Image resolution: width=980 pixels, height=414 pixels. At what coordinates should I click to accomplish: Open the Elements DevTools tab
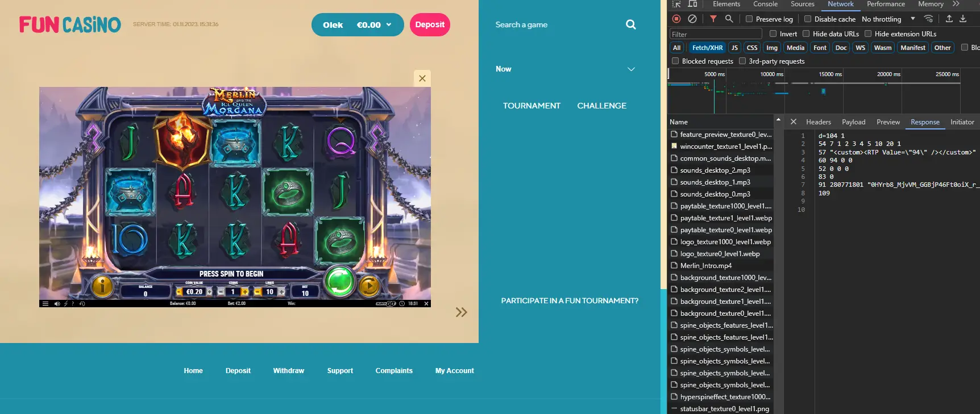726,4
